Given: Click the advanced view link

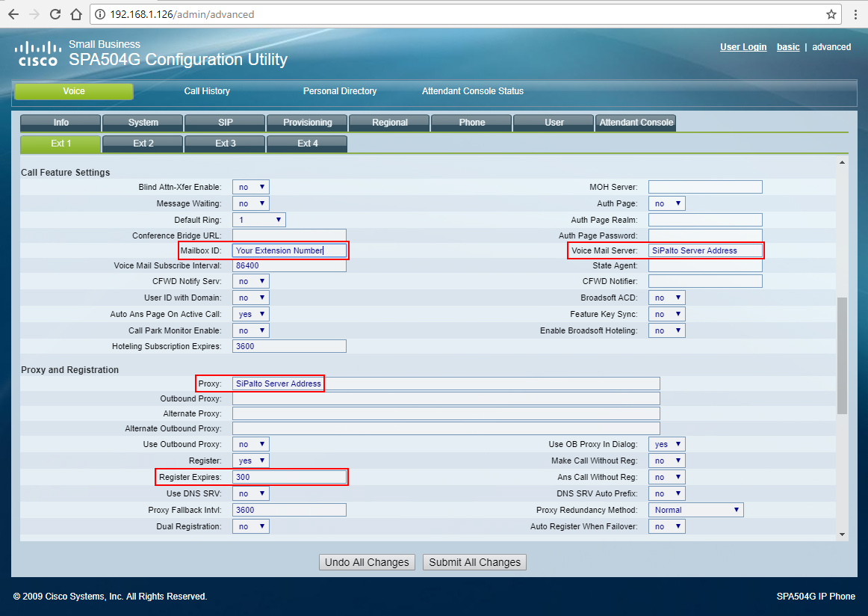Looking at the screenshot, I should pyautogui.click(x=831, y=47).
